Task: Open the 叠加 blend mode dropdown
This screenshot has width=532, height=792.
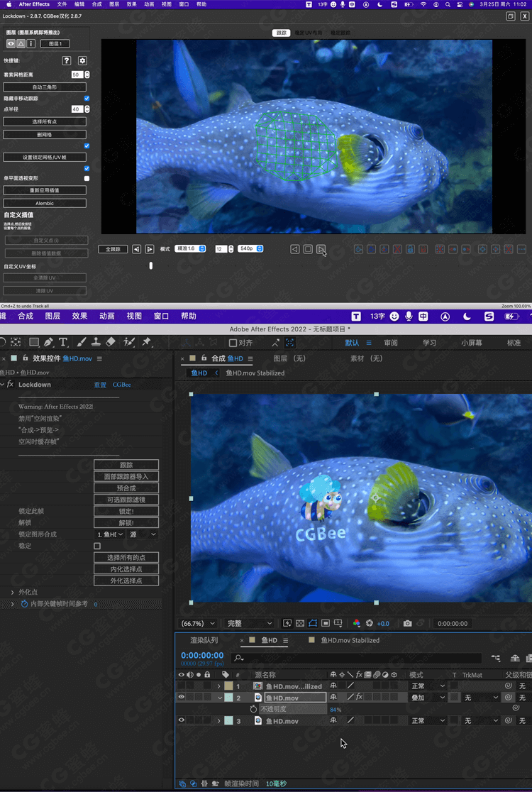Action: (427, 697)
